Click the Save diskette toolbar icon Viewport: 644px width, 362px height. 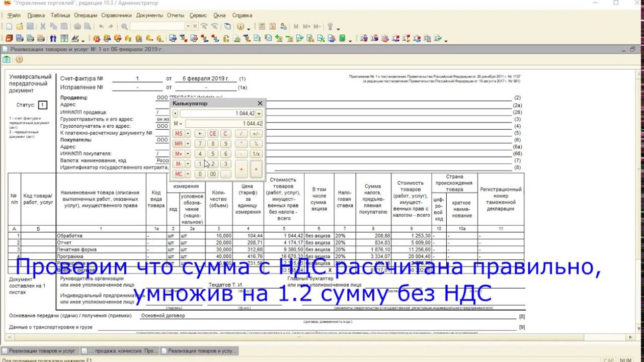pos(30,26)
